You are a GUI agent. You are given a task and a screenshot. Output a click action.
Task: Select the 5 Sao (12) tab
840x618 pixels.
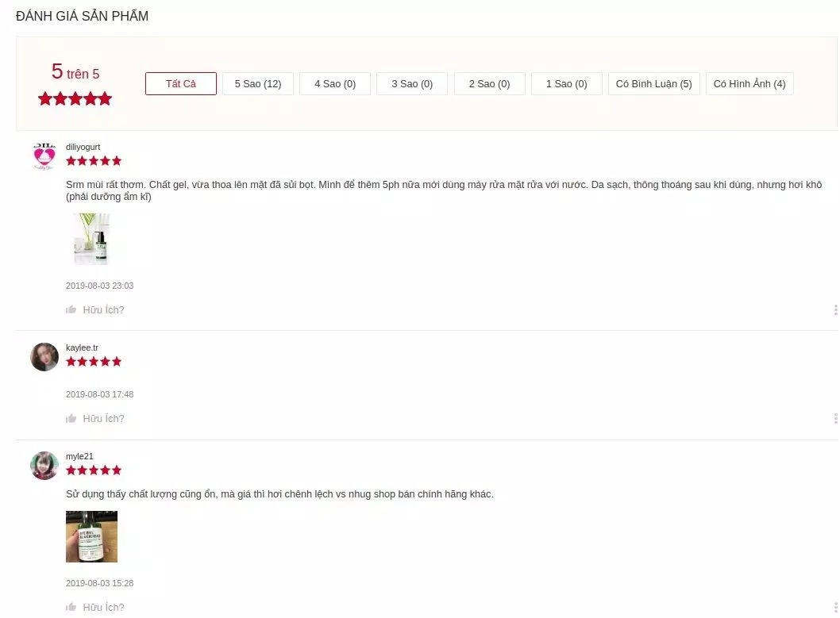[x=257, y=83]
